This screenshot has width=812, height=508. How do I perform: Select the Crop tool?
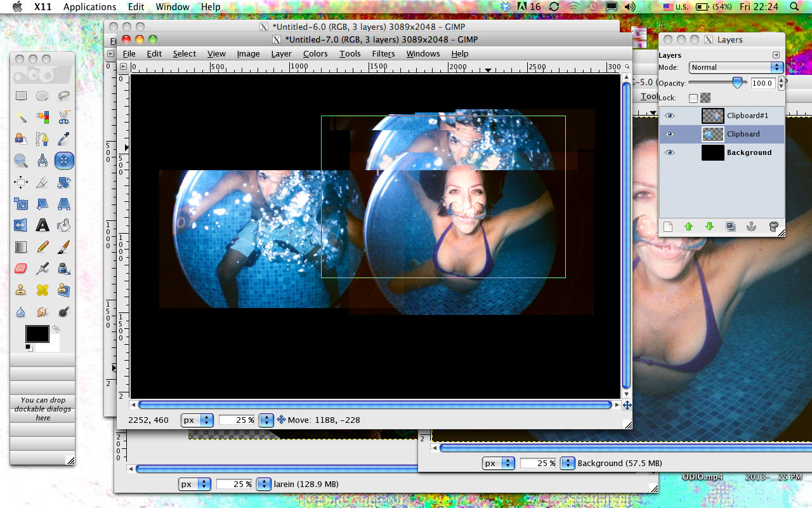43,183
